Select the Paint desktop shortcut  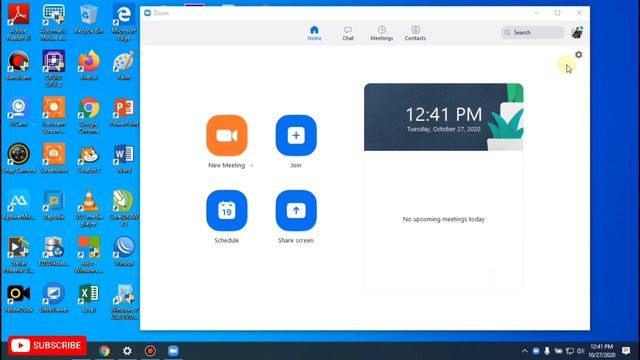124,65
